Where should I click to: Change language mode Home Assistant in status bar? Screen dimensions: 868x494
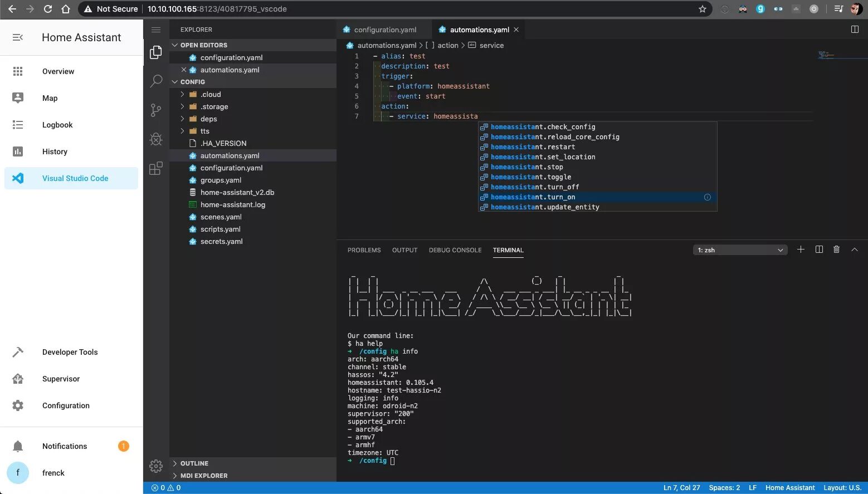789,488
